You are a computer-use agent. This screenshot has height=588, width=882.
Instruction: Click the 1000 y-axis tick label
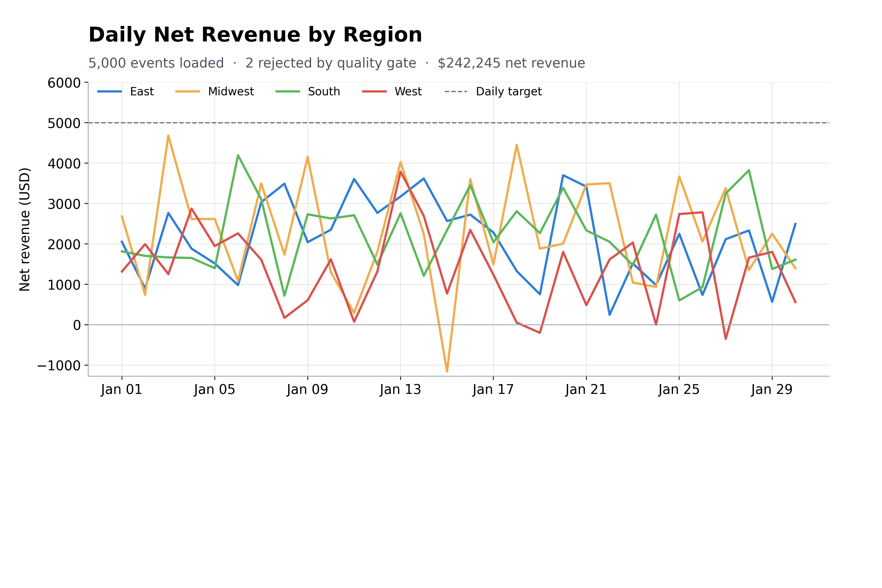click(64, 285)
